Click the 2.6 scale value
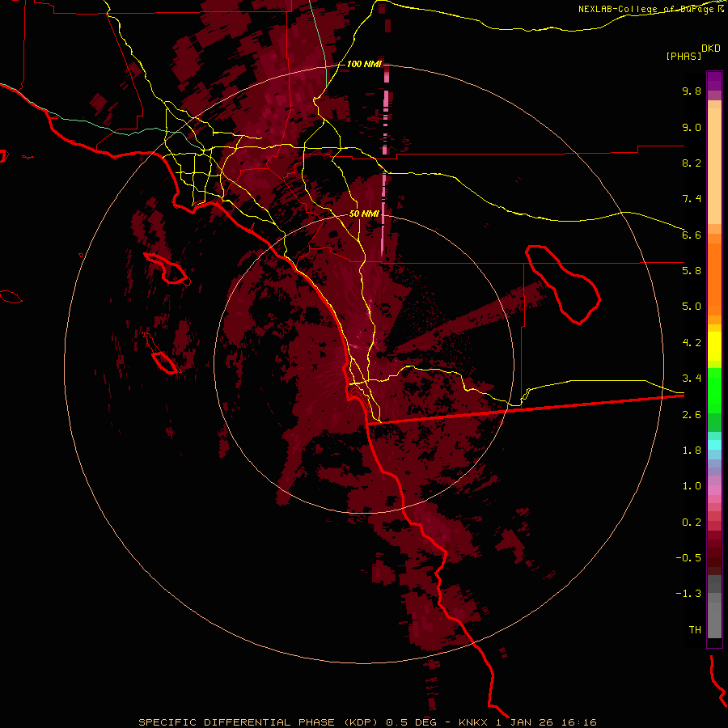Viewport: 728px width, 728px height. coord(692,415)
